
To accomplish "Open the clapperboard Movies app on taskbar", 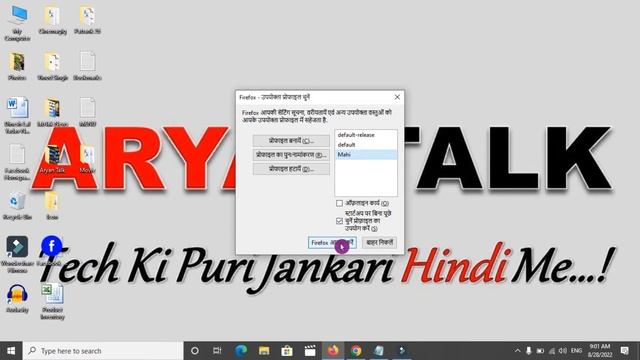I will (310, 351).
